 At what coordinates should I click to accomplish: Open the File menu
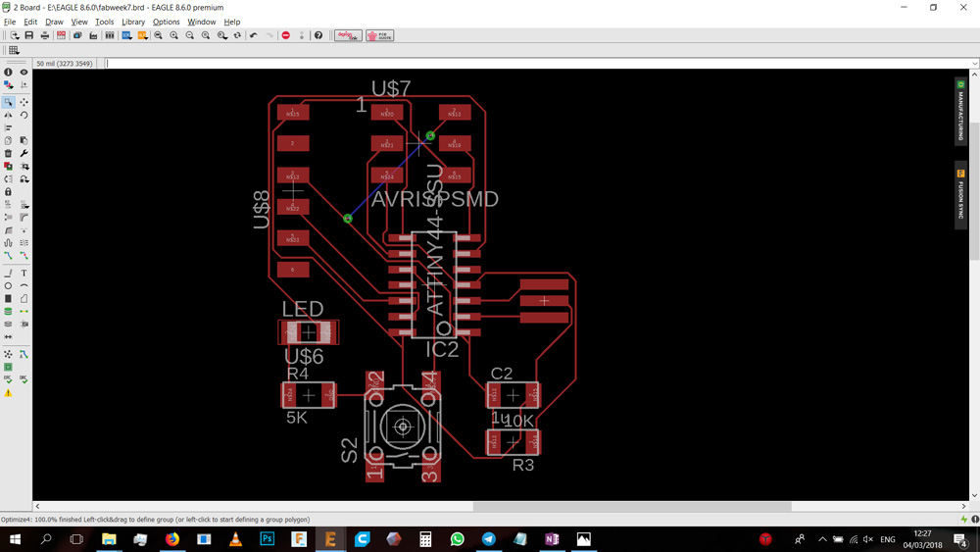10,22
